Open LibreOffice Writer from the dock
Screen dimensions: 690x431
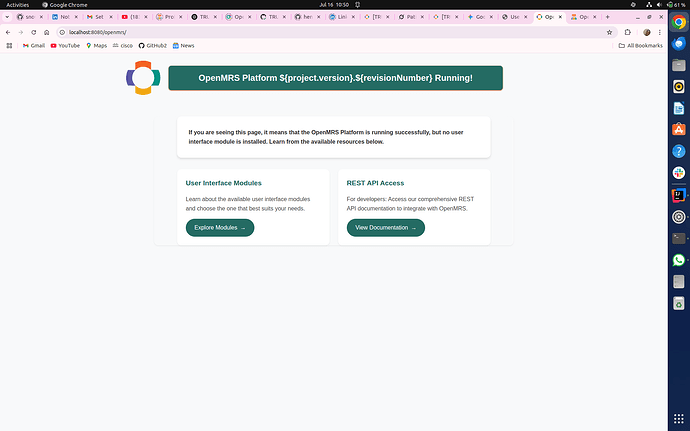(679, 108)
